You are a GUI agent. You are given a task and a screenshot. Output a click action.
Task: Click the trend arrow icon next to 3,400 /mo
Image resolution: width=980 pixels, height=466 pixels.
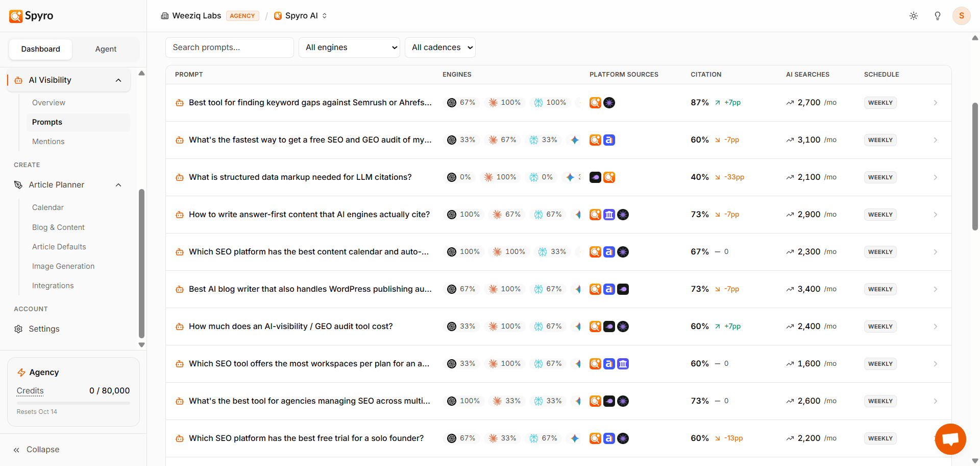click(x=790, y=289)
